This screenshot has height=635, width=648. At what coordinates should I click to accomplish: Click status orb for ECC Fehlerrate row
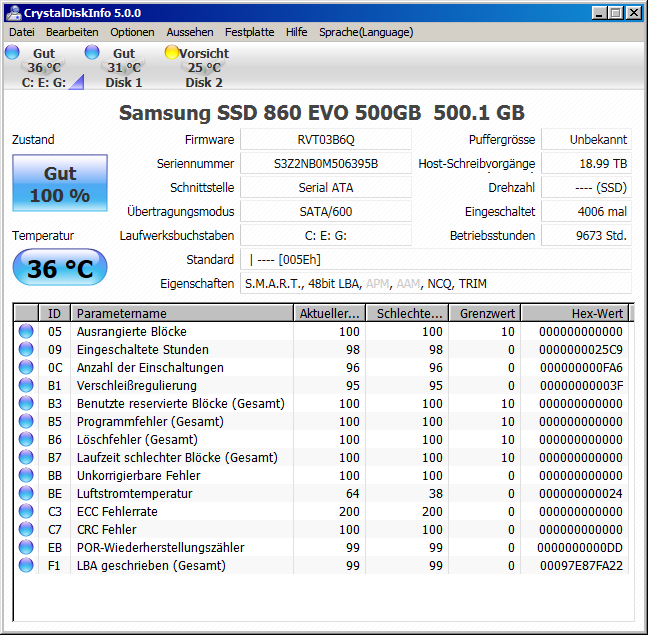coord(26,511)
